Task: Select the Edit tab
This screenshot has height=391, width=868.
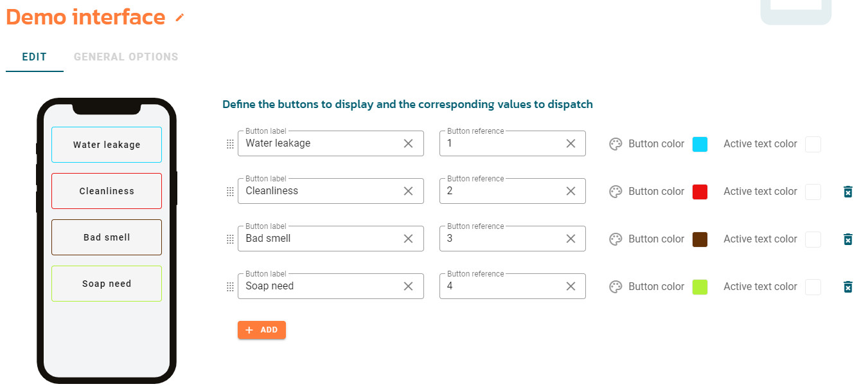Action: click(35, 57)
